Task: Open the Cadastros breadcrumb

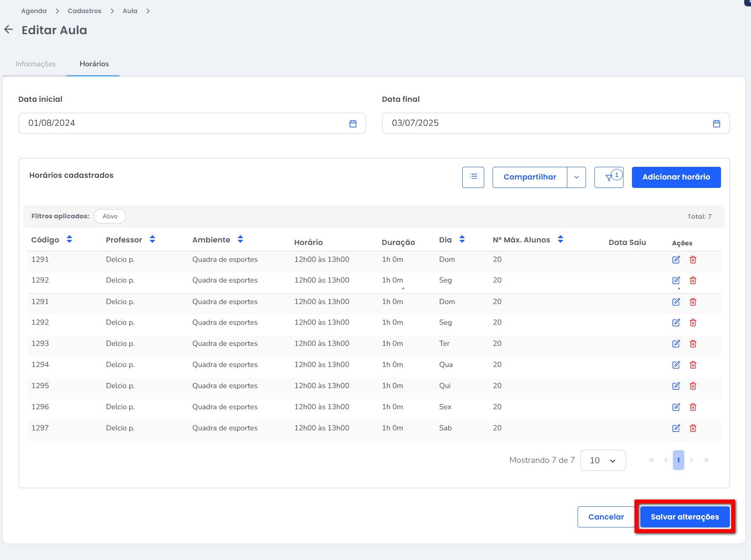Action: (84, 11)
